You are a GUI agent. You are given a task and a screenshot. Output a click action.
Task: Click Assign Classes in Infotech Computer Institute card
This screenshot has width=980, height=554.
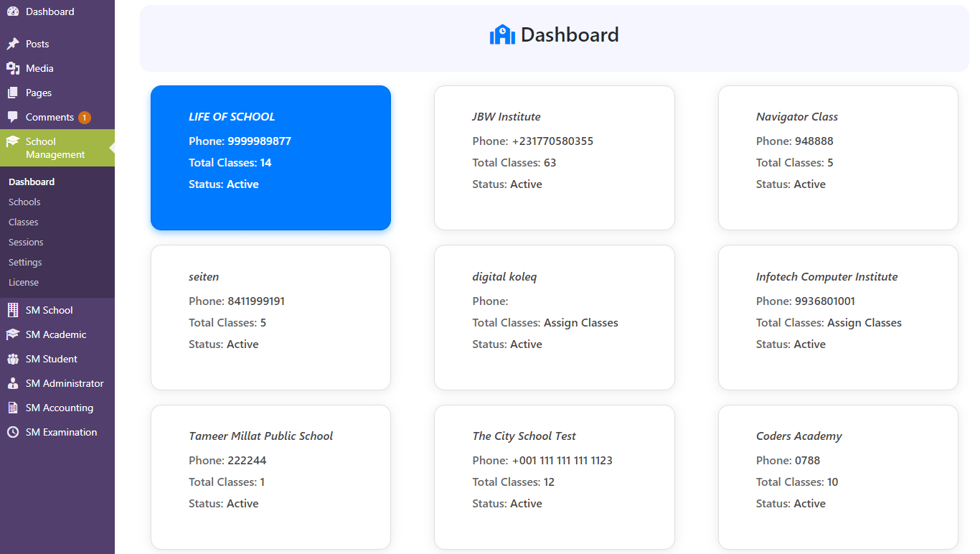(x=864, y=322)
